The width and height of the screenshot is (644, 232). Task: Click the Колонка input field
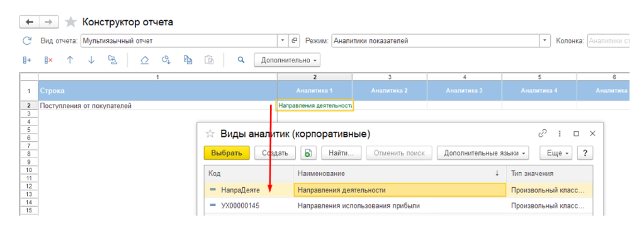[x=608, y=41]
